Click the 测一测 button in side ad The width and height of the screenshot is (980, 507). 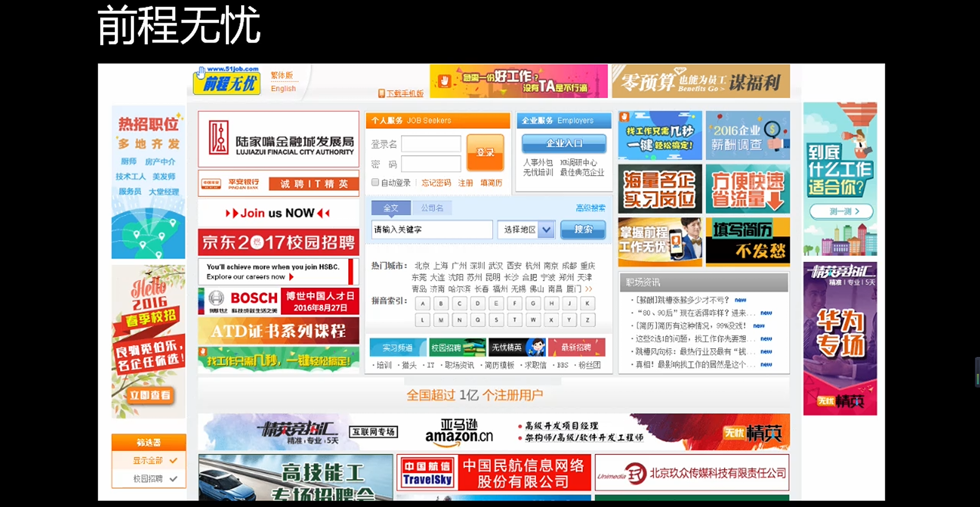pyautogui.click(x=841, y=212)
